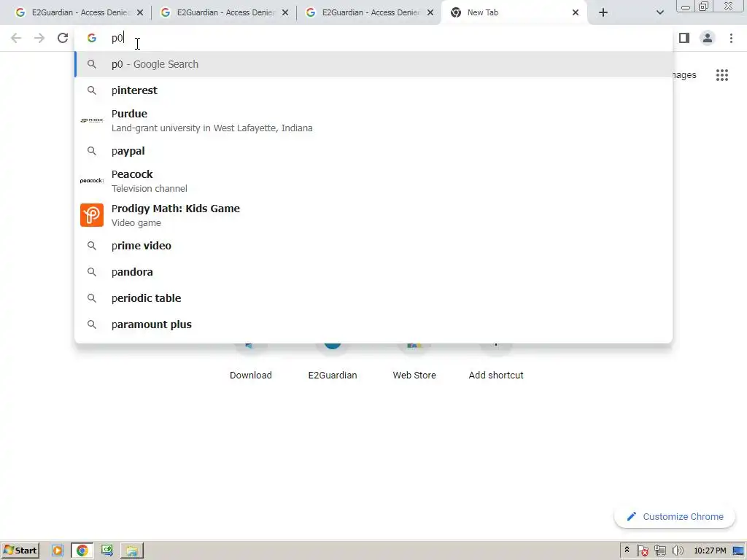Choose the Prodigy Math: Kids Game suggestion

click(373, 215)
